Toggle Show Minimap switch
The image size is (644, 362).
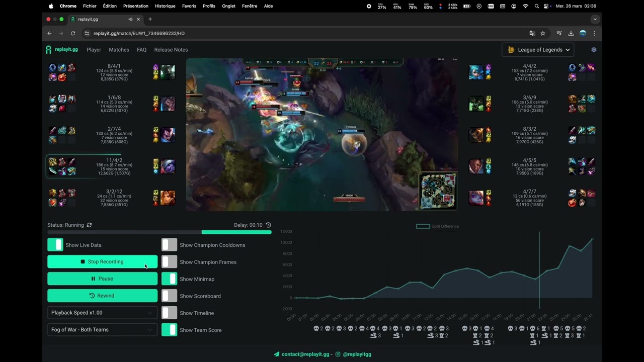point(170,279)
